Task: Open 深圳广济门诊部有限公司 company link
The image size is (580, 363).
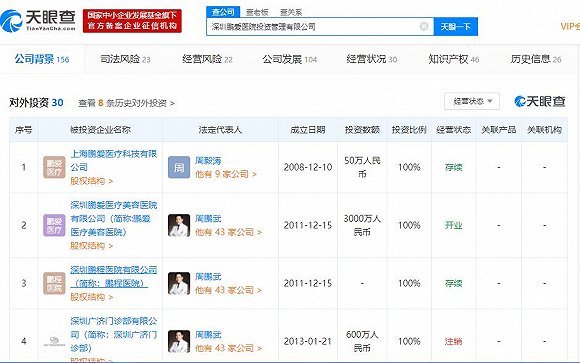Action: 114,335
